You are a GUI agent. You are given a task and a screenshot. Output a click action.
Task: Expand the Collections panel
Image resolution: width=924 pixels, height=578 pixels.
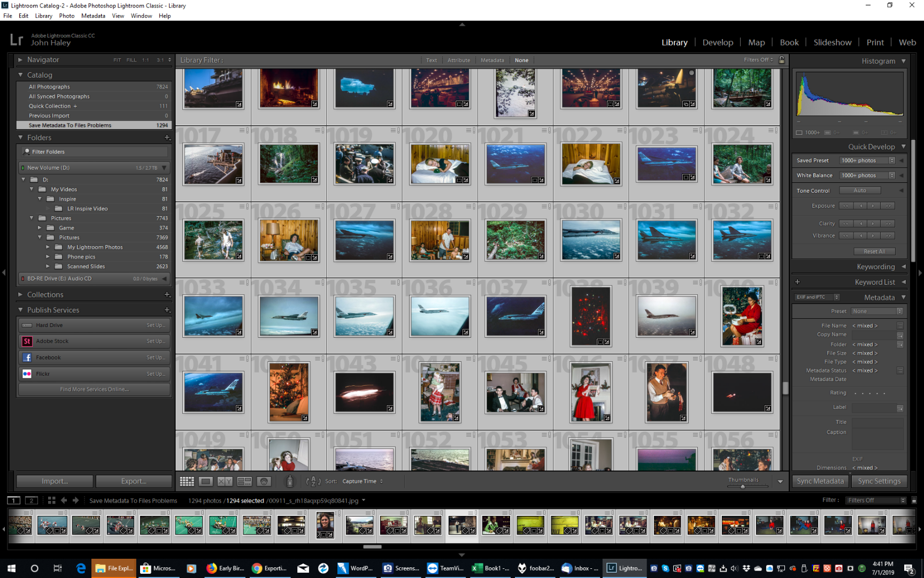pos(20,294)
